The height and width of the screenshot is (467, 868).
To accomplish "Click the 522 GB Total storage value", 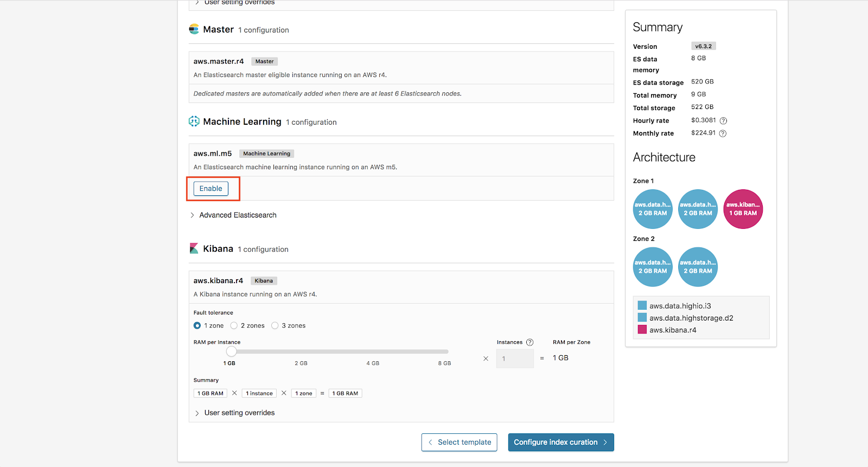I will click(703, 107).
